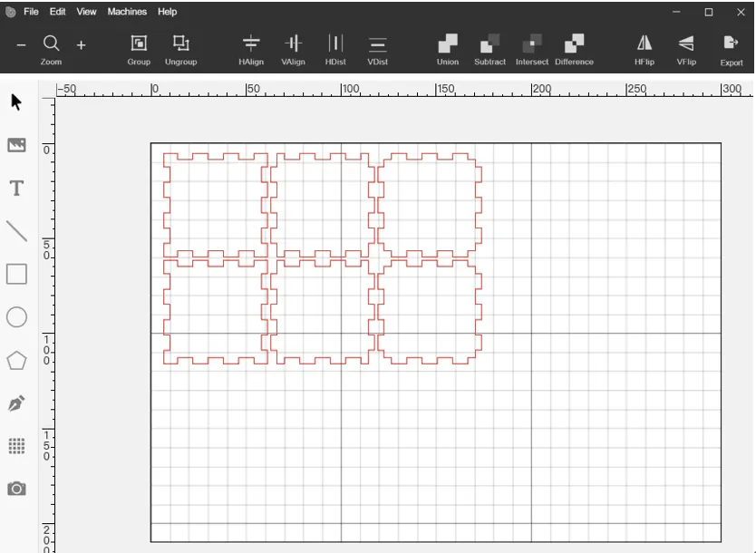This screenshot has height=553, width=756.
Task: Open the Machines menu
Action: coord(127,12)
